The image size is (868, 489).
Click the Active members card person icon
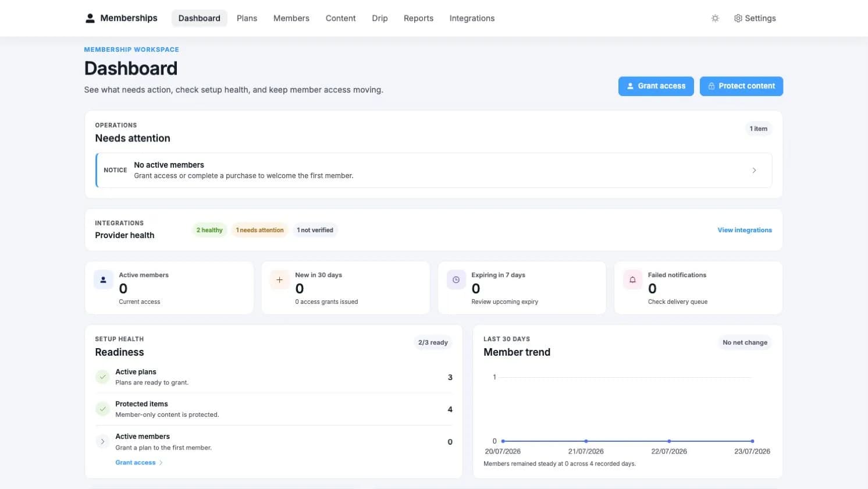point(104,280)
